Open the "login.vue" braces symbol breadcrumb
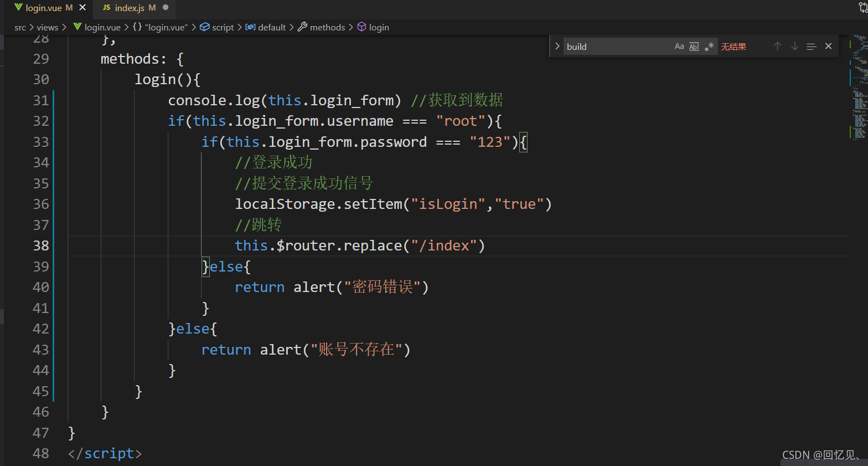Image resolution: width=868 pixels, height=466 pixels. tap(161, 27)
